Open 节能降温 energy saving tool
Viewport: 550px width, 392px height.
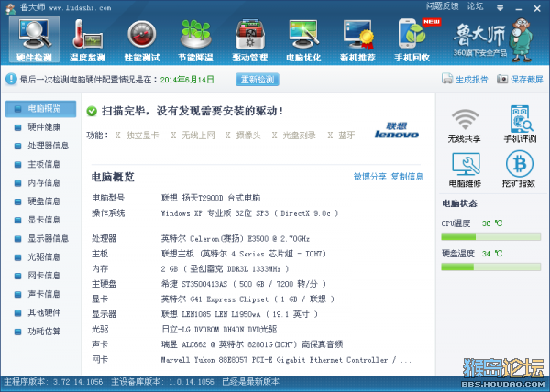196,39
